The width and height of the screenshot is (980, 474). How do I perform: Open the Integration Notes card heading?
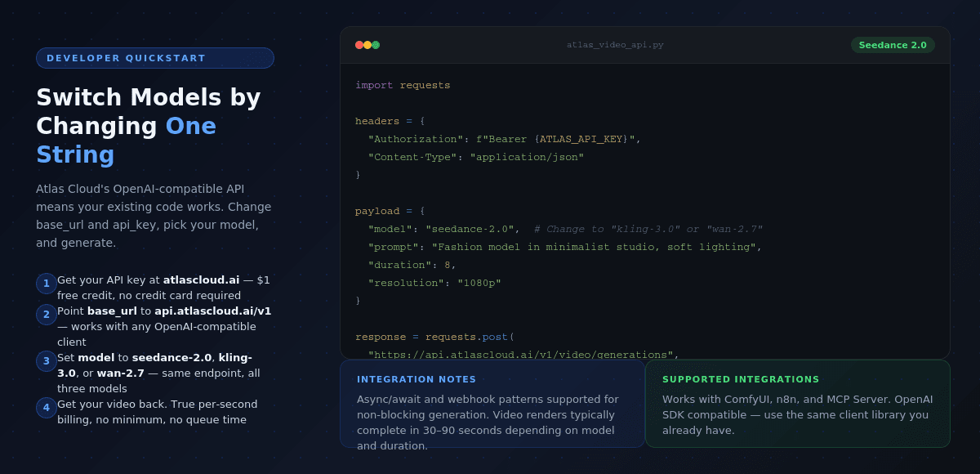click(x=416, y=379)
